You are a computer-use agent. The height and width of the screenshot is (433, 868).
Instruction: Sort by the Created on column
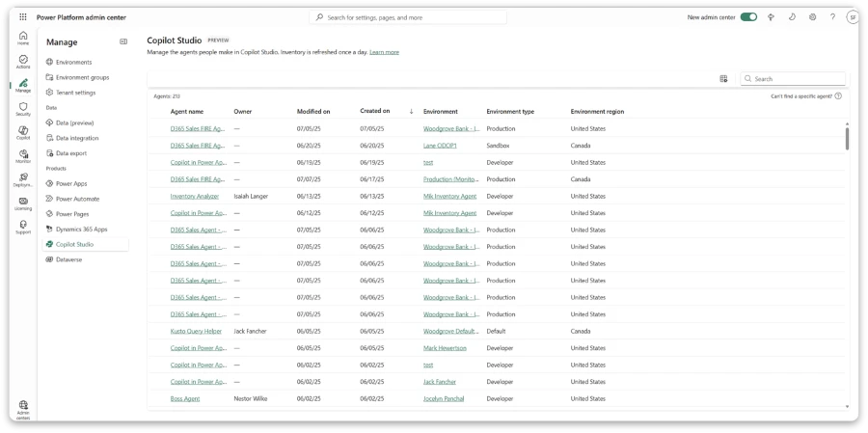pyautogui.click(x=375, y=111)
